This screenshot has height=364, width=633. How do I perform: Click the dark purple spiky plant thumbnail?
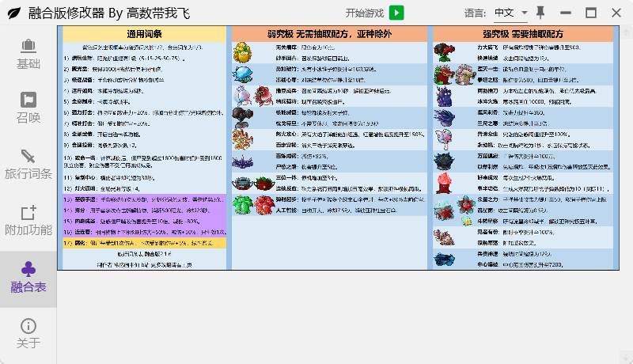tap(445, 96)
